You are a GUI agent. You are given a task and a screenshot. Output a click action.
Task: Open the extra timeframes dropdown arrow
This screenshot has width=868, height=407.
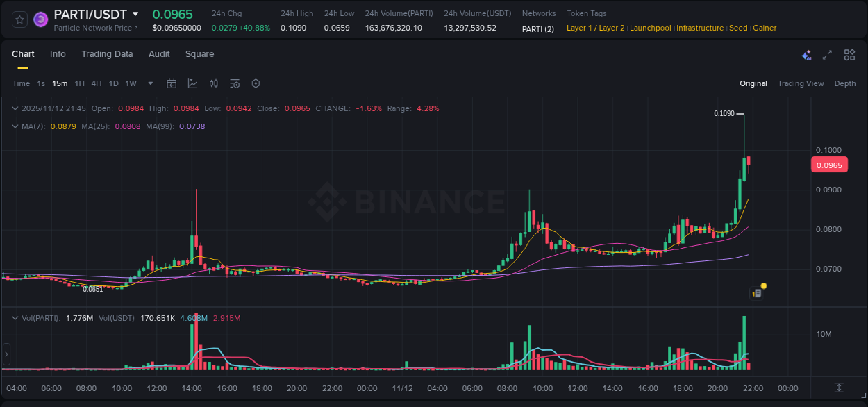coord(149,83)
